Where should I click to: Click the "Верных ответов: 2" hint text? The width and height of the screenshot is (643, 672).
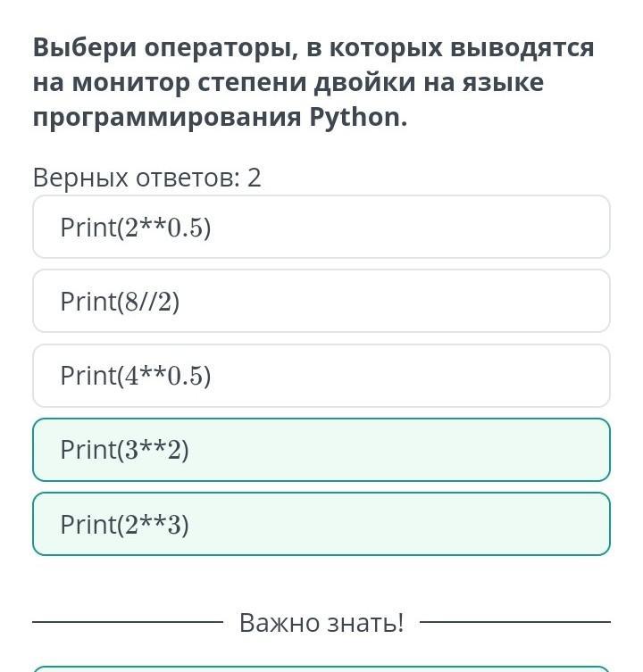tap(146, 178)
